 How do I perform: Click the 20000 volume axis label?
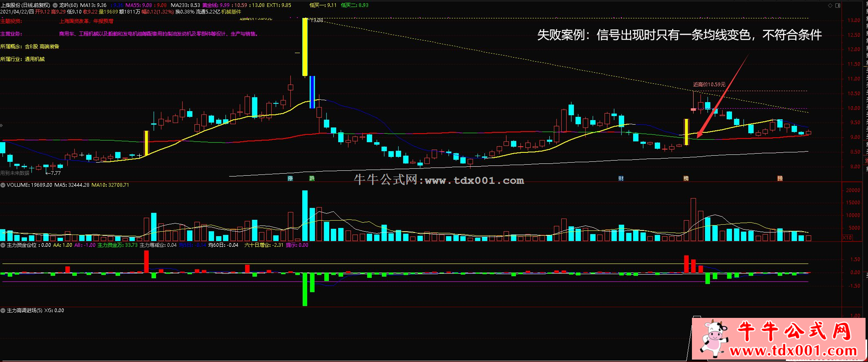[x=853, y=190]
